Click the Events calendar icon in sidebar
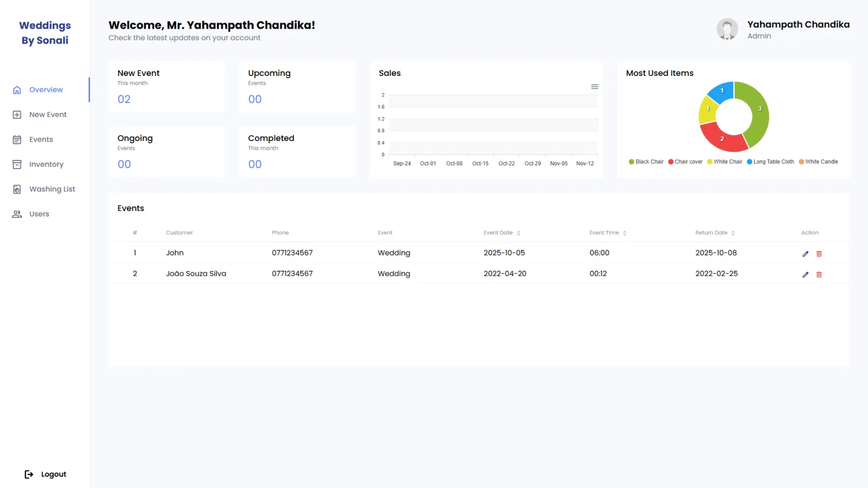The image size is (868, 488). 17,140
